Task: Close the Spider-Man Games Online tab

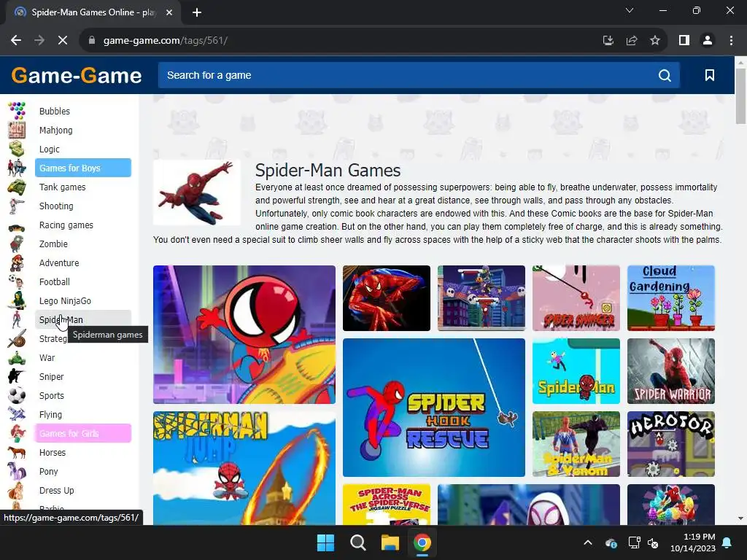Action: tap(169, 12)
